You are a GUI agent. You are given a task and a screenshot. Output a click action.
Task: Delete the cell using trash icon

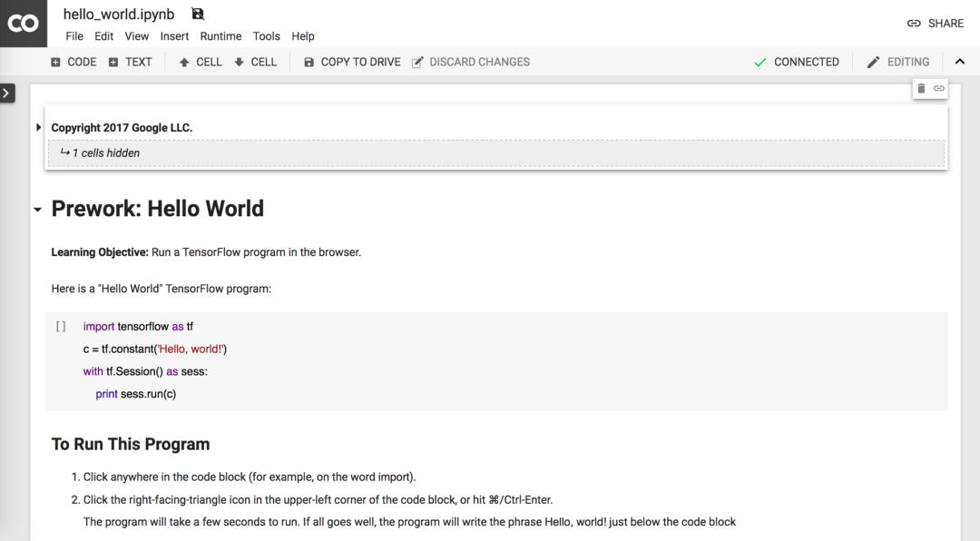pos(922,88)
